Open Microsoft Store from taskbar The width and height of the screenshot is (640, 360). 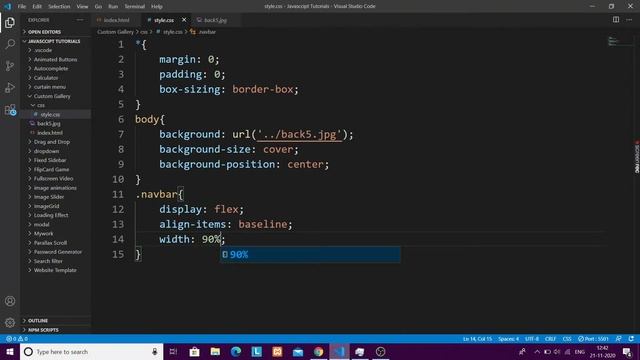(x=194, y=351)
